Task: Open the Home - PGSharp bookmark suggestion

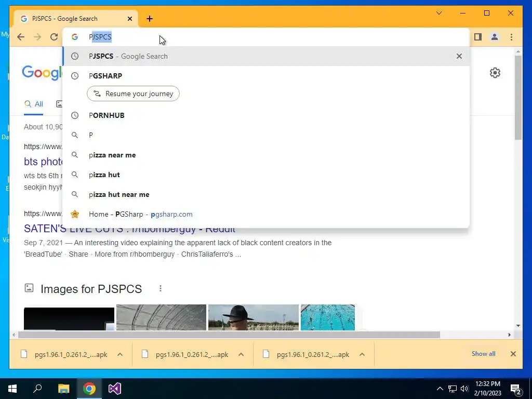Action: [x=266, y=214]
